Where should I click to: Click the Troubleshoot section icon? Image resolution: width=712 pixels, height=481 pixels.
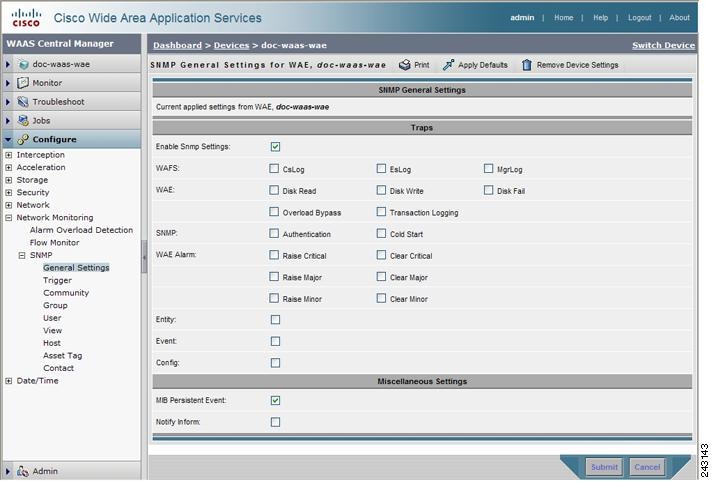pyautogui.click(x=23, y=102)
